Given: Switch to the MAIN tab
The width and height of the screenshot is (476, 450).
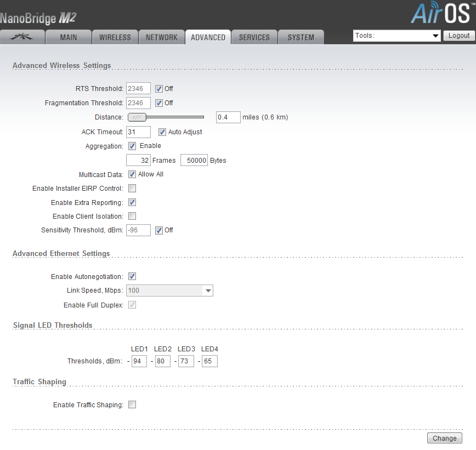Looking at the screenshot, I should [69, 37].
